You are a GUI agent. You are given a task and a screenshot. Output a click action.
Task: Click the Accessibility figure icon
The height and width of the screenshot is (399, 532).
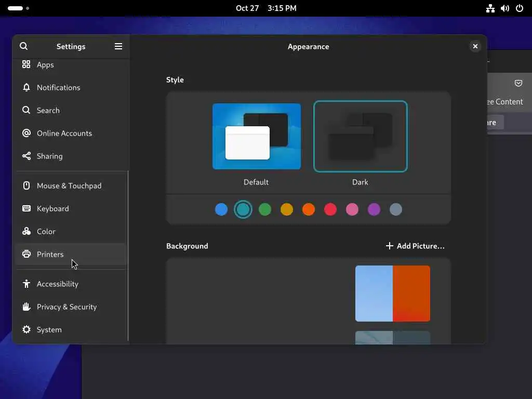[x=26, y=284]
